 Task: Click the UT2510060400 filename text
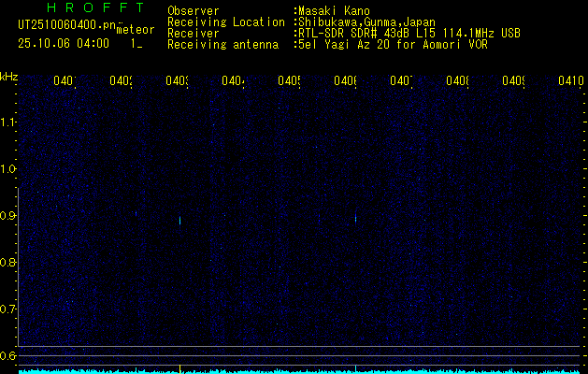click(x=66, y=24)
